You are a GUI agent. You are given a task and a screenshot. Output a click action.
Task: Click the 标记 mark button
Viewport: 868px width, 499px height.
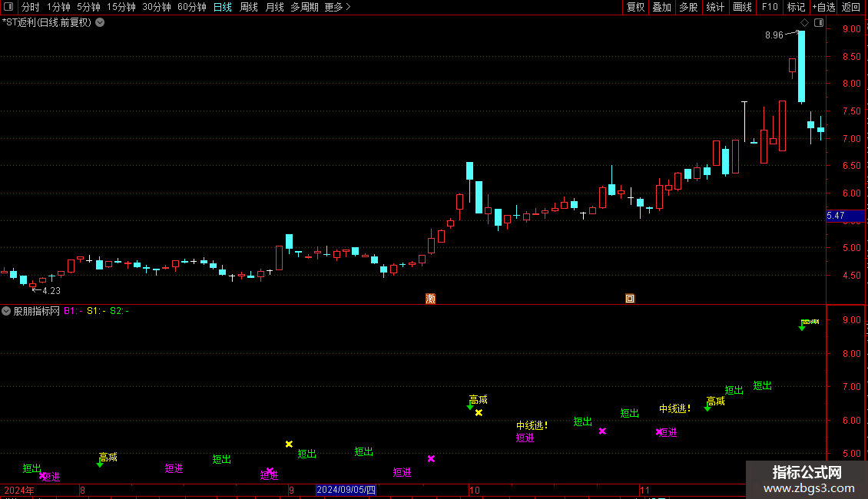796,7
